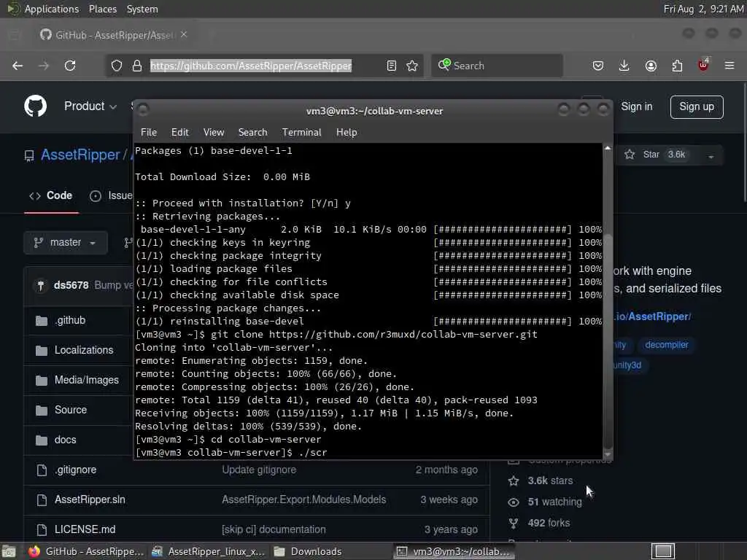Click the clock showing Fri Aug 2

point(703,9)
